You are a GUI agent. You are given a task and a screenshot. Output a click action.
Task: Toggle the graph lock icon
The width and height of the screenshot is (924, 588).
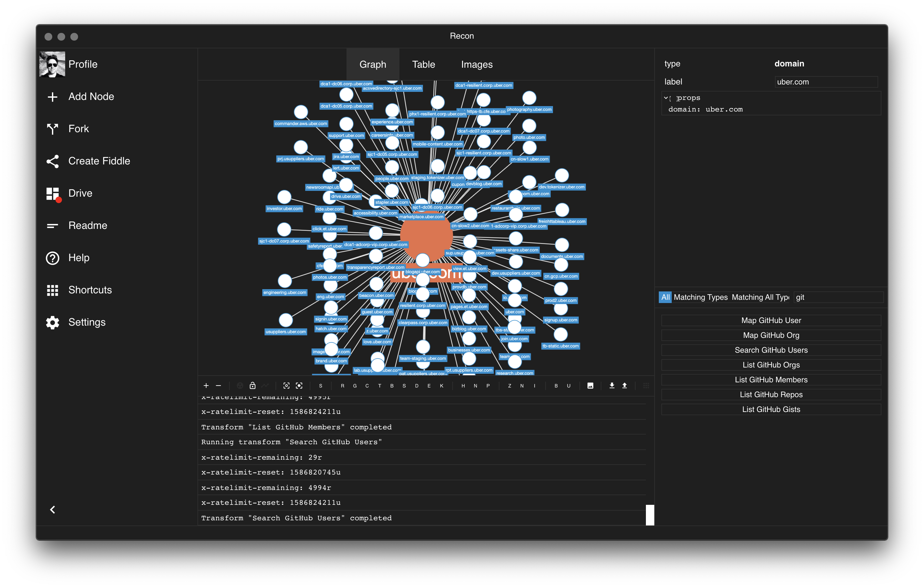(x=253, y=386)
